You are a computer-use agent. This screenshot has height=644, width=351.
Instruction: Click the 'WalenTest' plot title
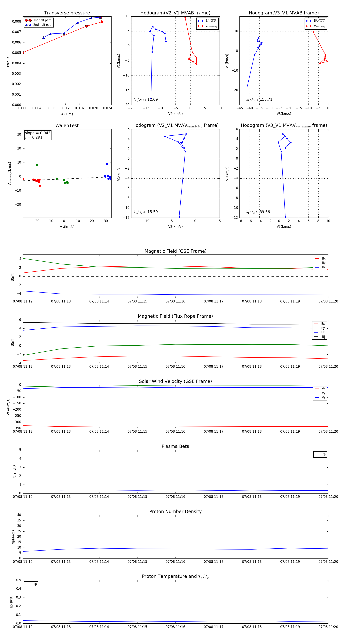[x=67, y=125]
